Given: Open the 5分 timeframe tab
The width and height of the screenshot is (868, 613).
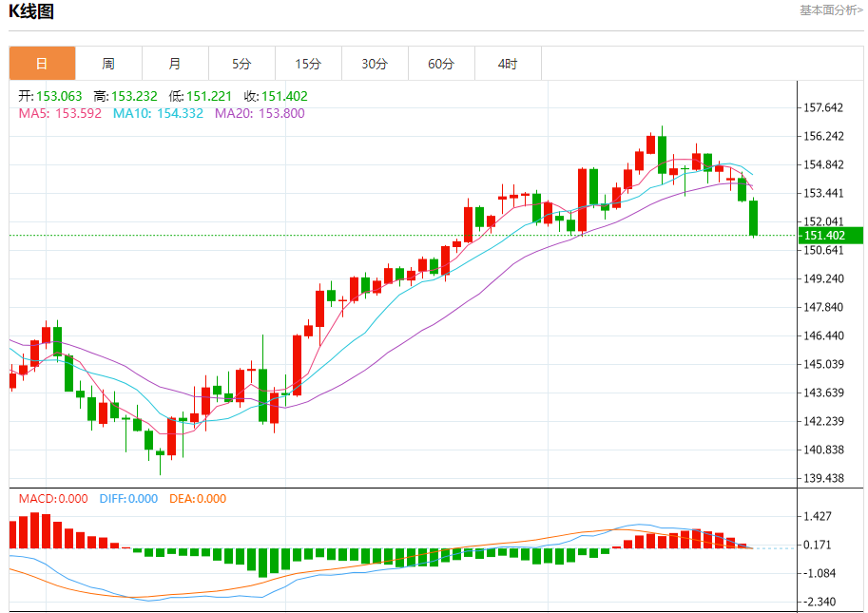Looking at the screenshot, I should pyautogui.click(x=241, y=64).
